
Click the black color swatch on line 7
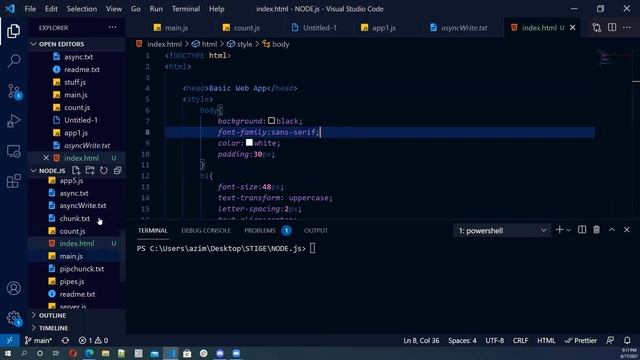click(x=271, y=120)
